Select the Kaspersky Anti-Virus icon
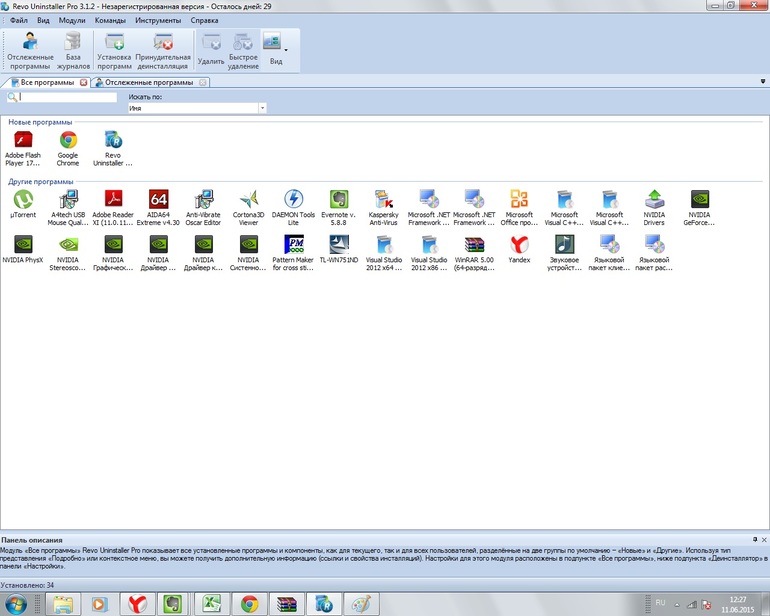 tap(384, 207)
